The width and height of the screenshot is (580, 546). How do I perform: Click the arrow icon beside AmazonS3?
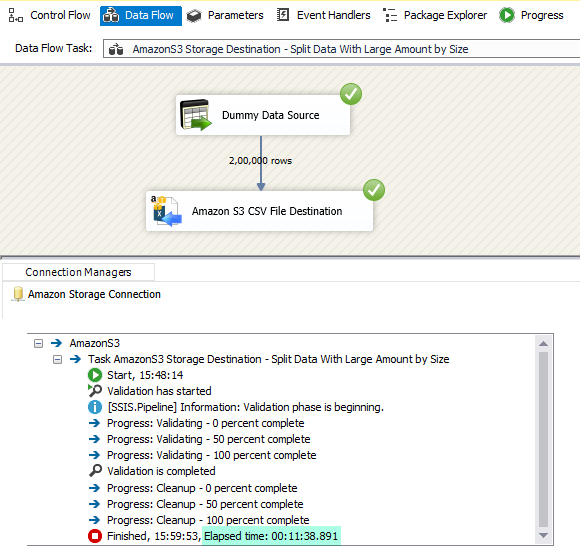point(57,343)
